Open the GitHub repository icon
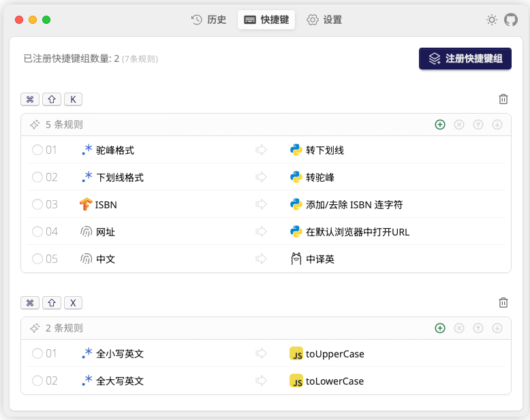This screenshot has height=420, width=530. click(x=510, y=20)
